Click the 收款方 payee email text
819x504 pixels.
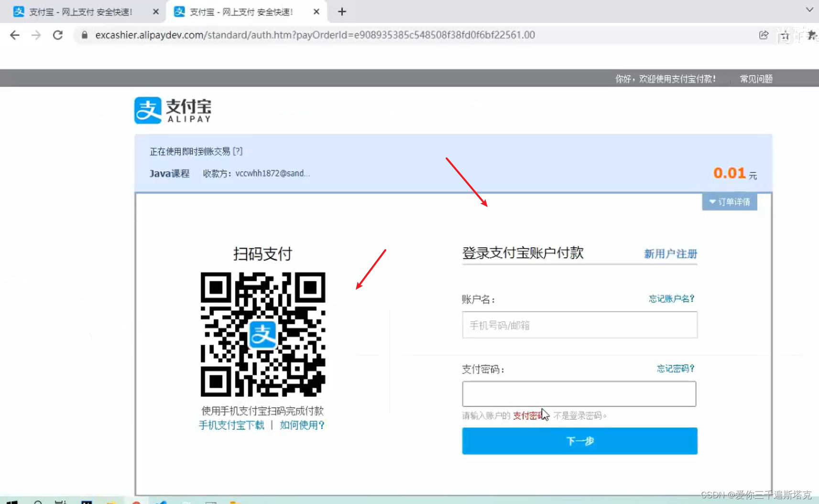pos(256,174)
